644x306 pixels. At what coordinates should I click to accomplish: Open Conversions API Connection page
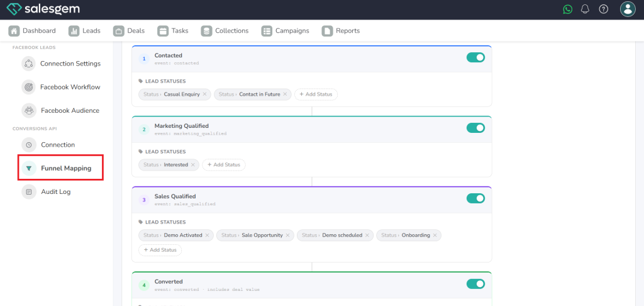point(58,145)
